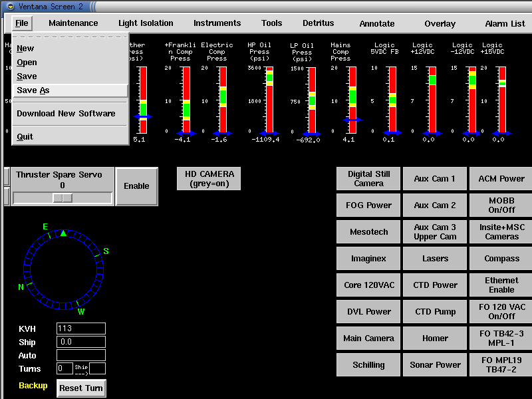Click the window menu icon in the Ventana title bar
Image resolution: width=532 pixels, height=399 pixels.
(x=11, y=7)
